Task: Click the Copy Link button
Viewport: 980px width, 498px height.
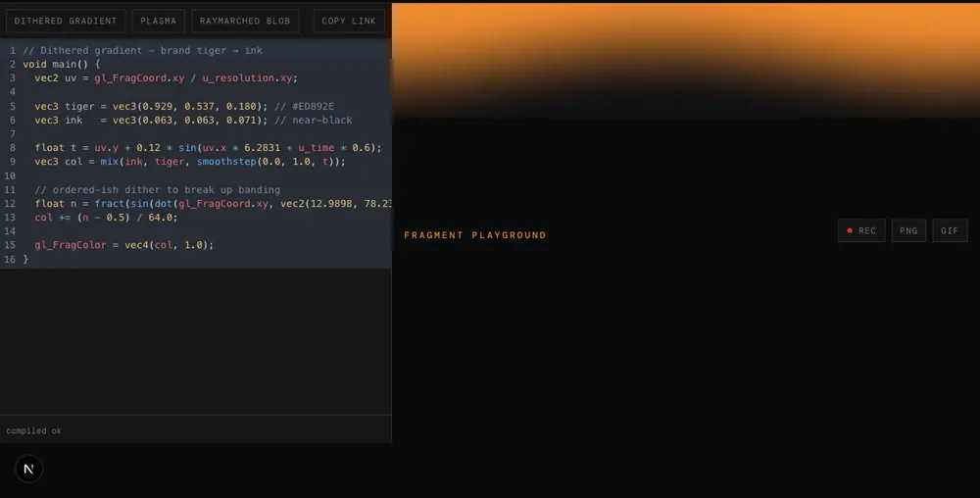Action: [349, 21]
